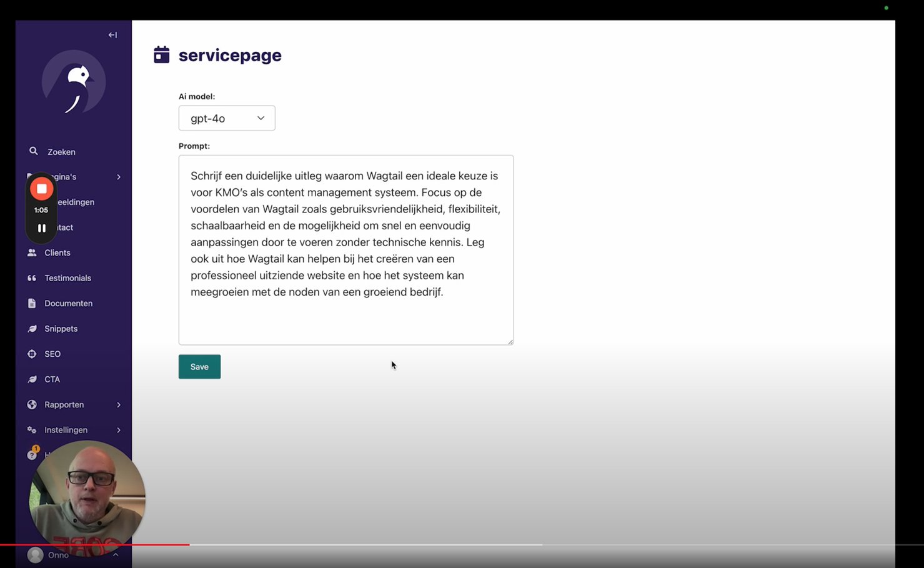The image size is (924, 568).
Task: Open the Ai model gpt-4o dropdown
Action: point(227,118)
